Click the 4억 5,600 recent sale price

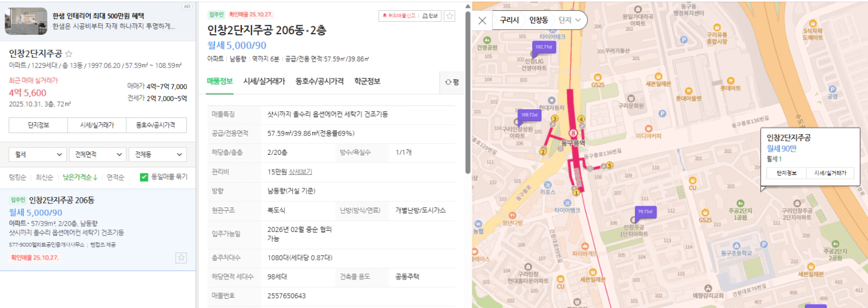(x=28, y=93)
